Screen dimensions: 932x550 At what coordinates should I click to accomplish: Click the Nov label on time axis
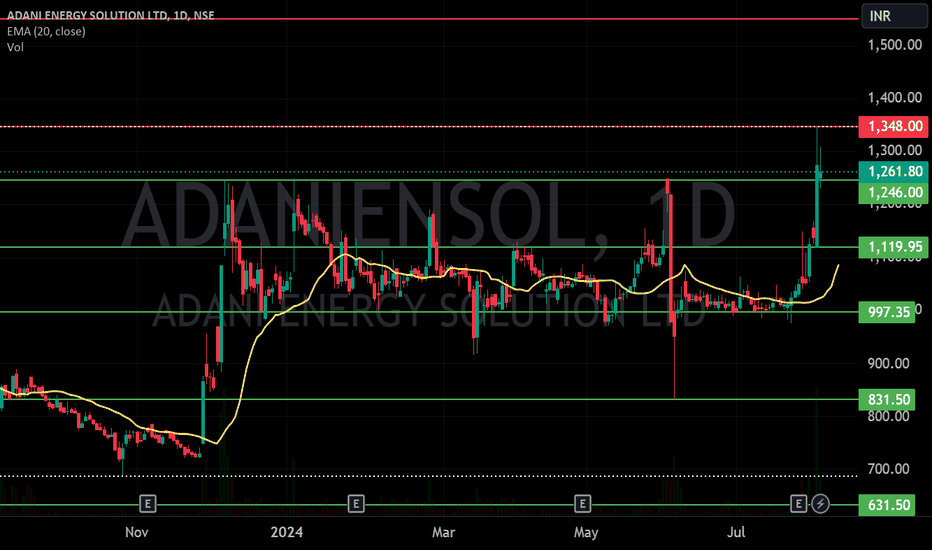point(137,532)
